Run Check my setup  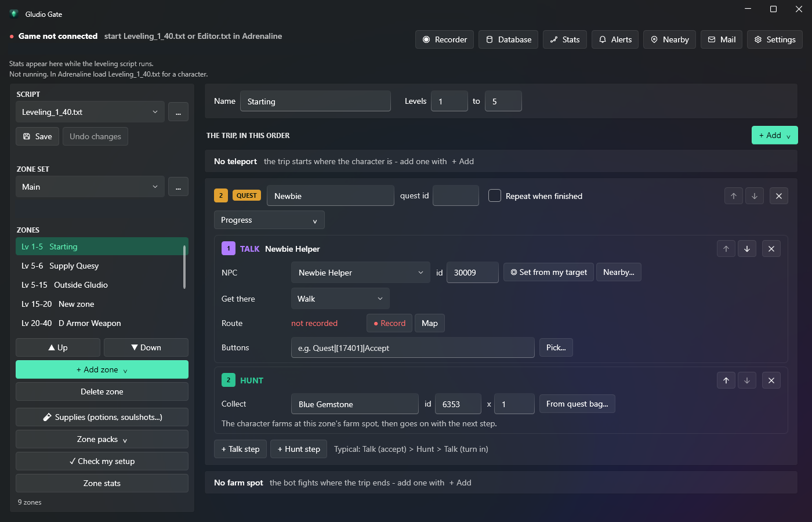[x=102, y=461]
